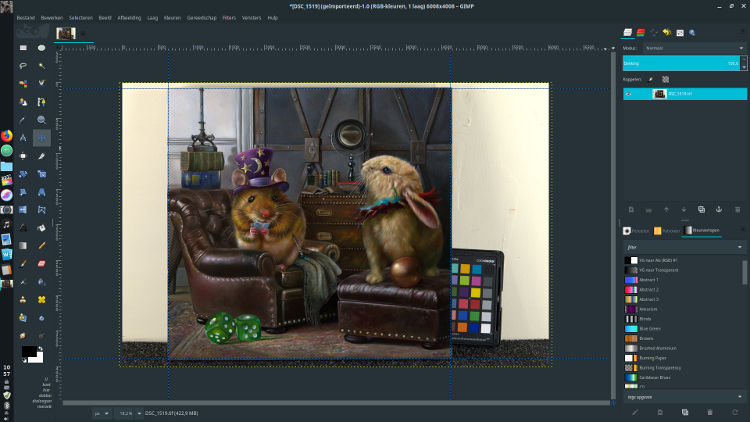Select the Dodge/Burn tool

point(42,335)
